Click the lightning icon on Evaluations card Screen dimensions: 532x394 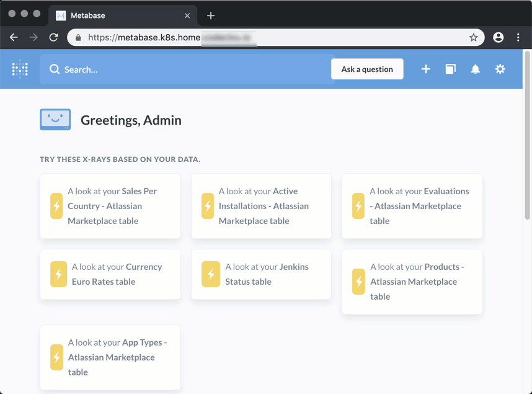click(358, 206)
